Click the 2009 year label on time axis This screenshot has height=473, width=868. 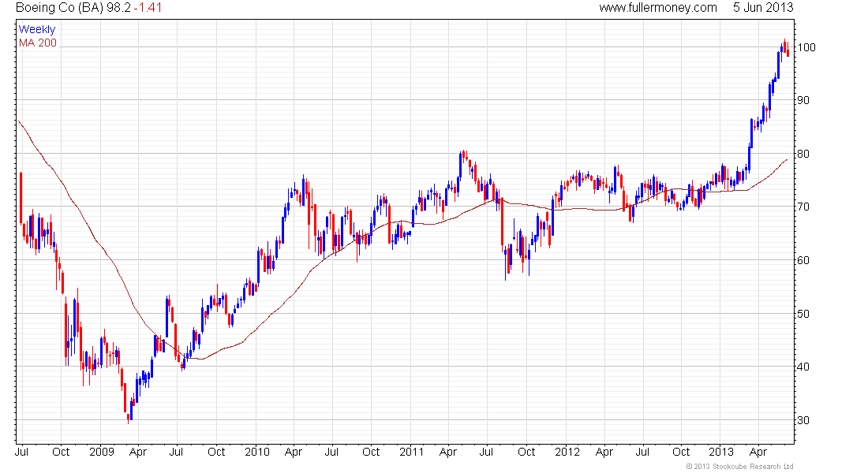(101, 452)
